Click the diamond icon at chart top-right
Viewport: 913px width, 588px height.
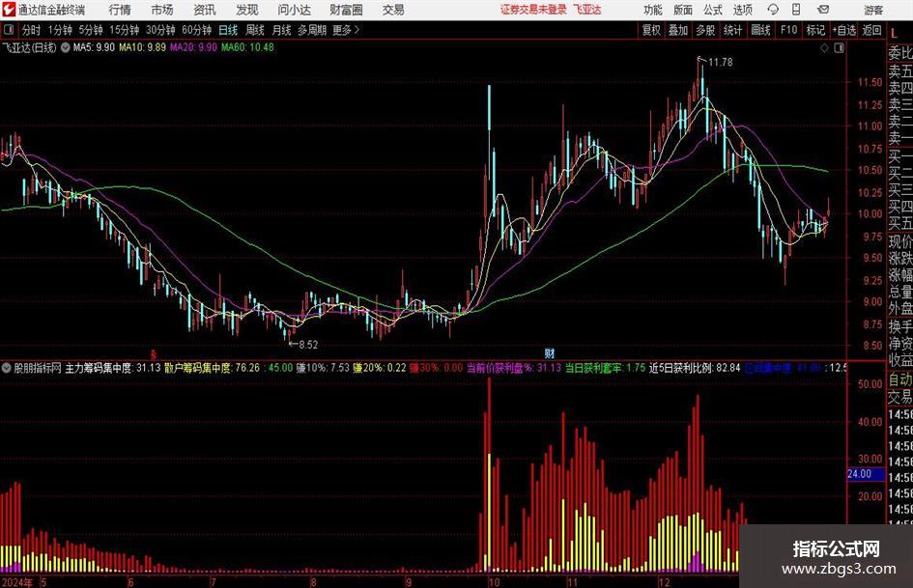tap(824, 48)
